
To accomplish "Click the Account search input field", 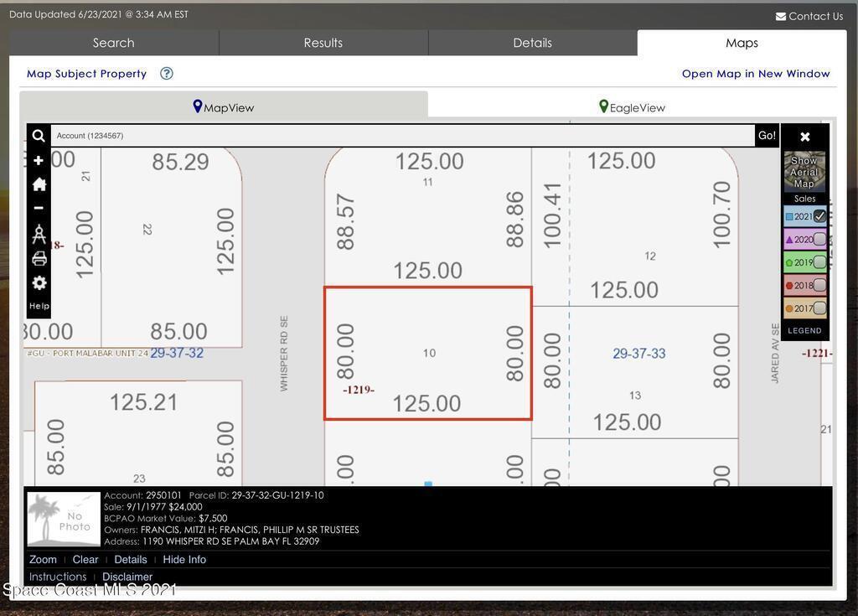I will pos(402,136).
